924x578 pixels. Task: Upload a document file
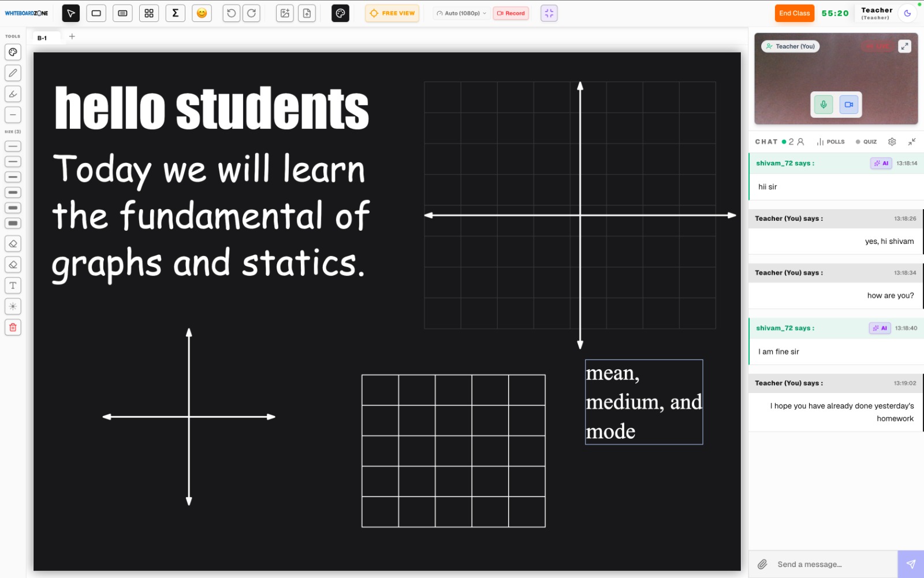point(307,13)
